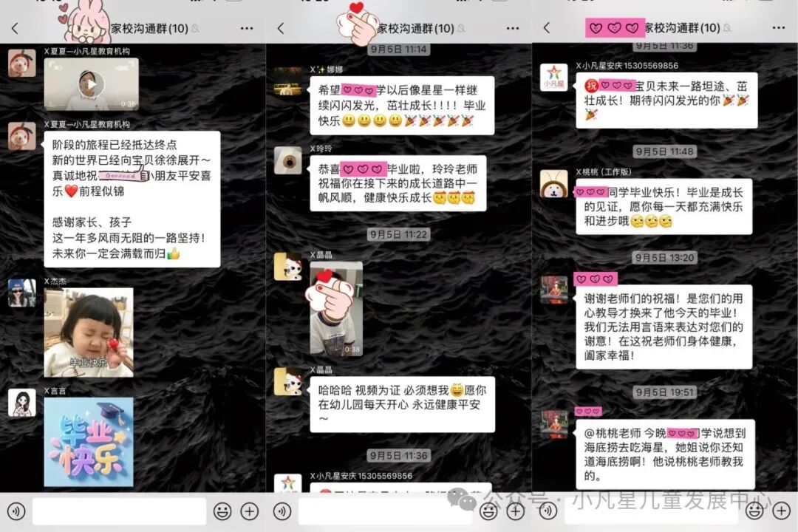Open 小凡星安庆's star logo avatar in right chat
798x532 pixels.
pos(553,78)
